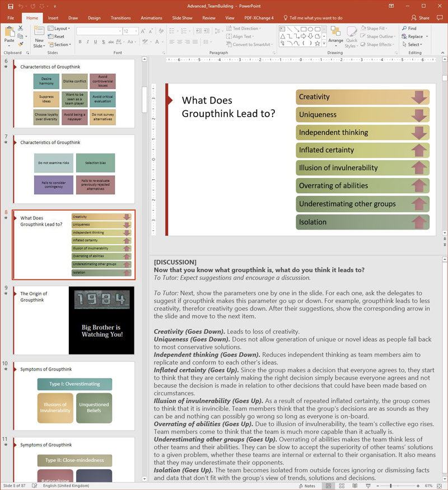Collapse the ribbon with the chevron
This screenshot has width=448, height=490.
(x=443, y=53)
